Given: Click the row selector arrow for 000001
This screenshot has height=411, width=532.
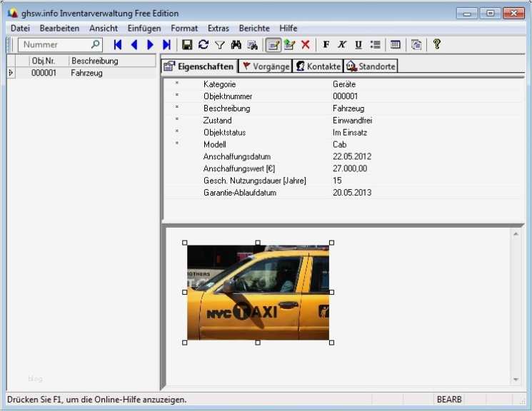Looking at the screenshot, I should (x=11, y=73).
